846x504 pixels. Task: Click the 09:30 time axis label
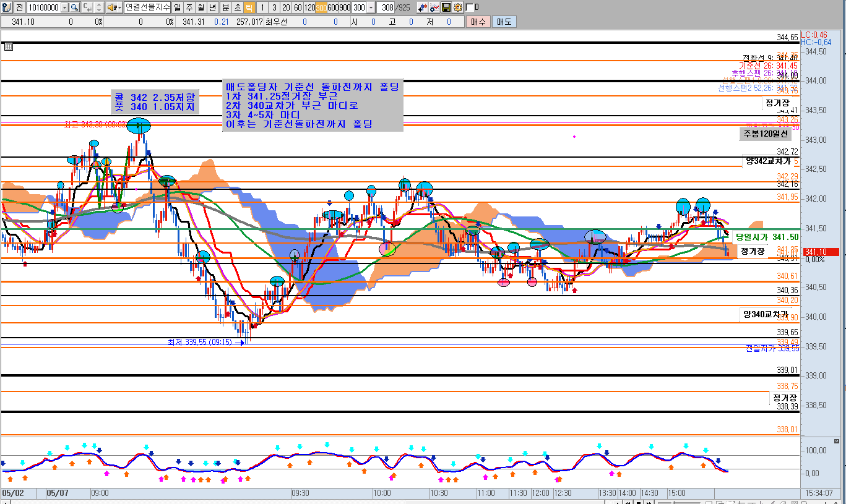click(x=300, y=493)
